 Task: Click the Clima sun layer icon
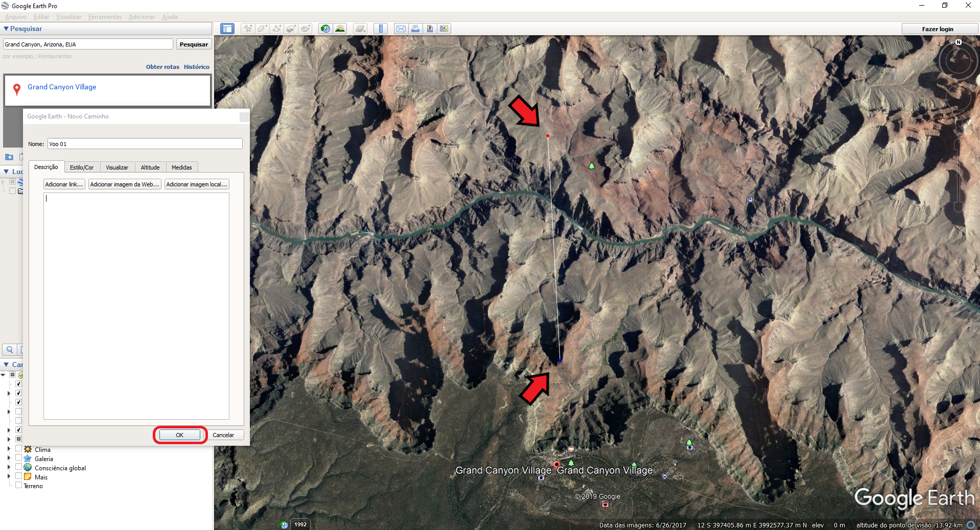[x=28, y=449]
